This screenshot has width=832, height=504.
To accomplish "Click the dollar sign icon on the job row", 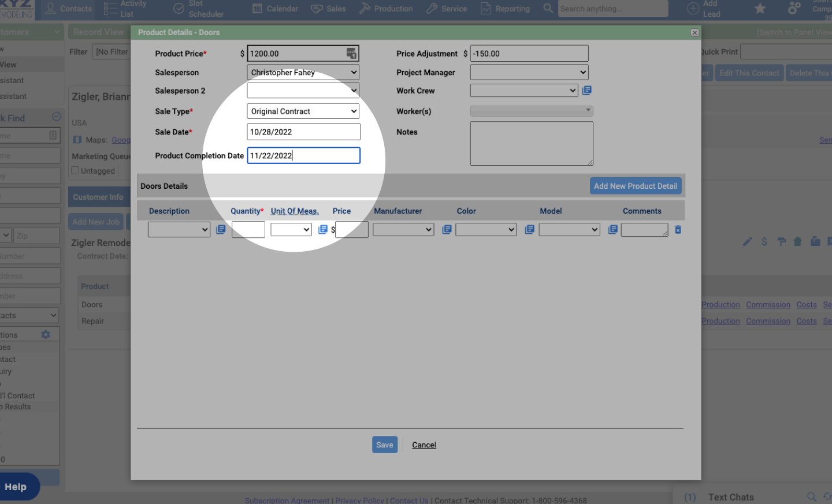I will 764,241.
